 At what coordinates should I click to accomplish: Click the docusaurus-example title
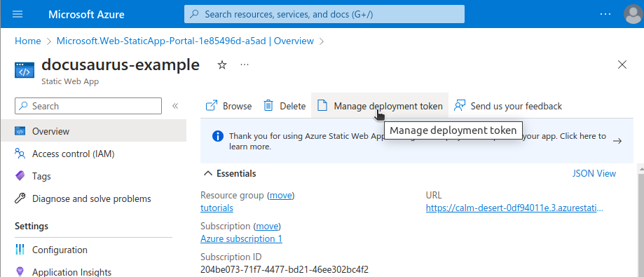coord(121,65)
